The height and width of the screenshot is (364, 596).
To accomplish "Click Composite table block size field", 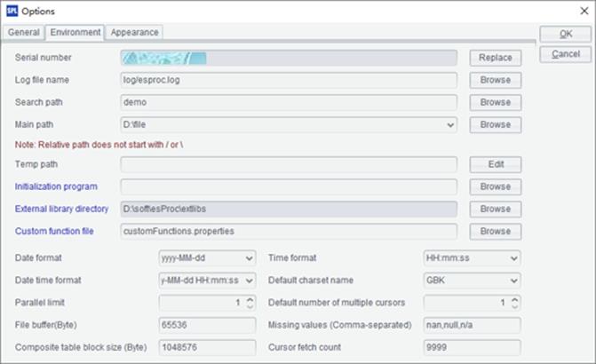I will [x=207, y=348].
